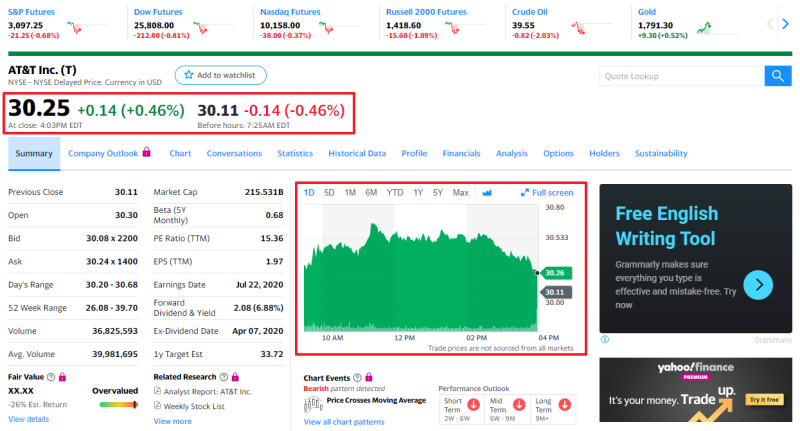This screenshot has width=800, height=431.
Task: Open View more under Related Research
Action: (x=172, y=421)
